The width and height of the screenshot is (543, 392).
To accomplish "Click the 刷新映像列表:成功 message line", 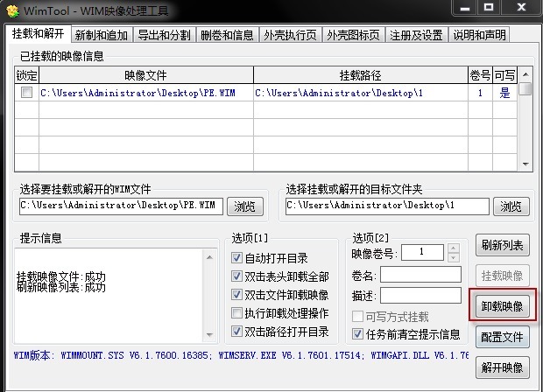I will pos(61,288).
